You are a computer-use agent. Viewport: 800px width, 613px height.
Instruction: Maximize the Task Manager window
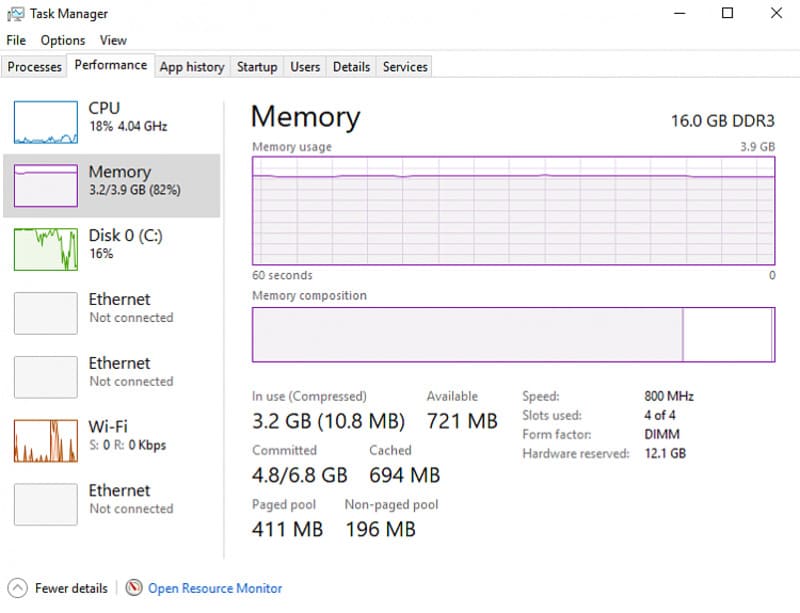pyautogui.click(x=728, y=13)
